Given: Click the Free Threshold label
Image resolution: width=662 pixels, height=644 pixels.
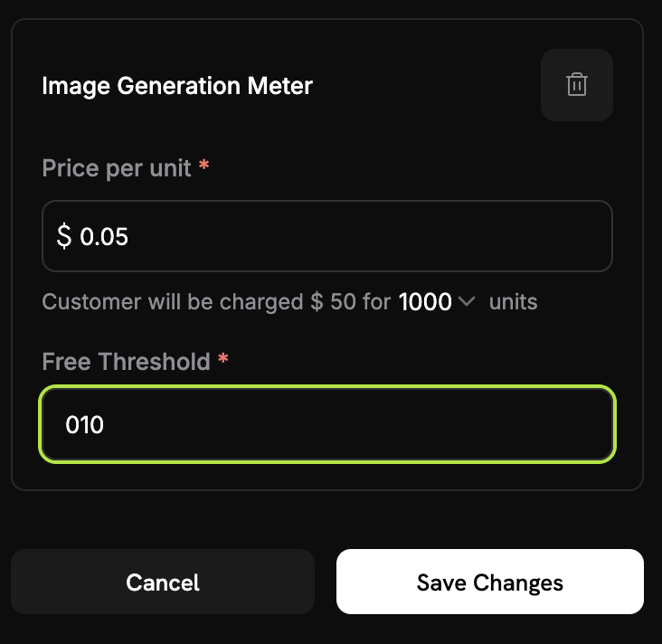Looking at the screenshot, I should (126, 362).
